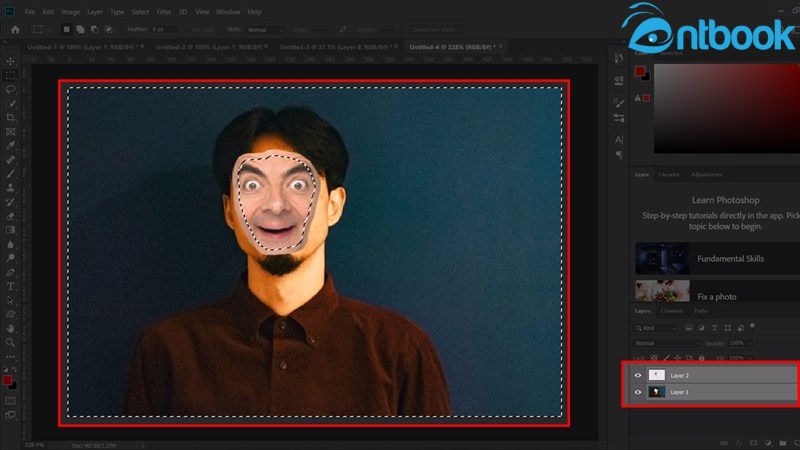The image size is (800, 450).
Task: Select the Move tool
Action: [x=10, y=61]
